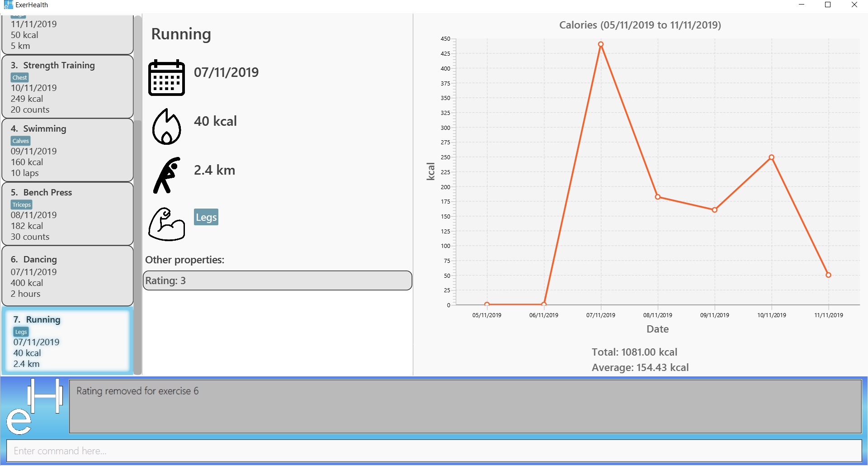Click the 07/11/2019 chart data point
Image resolution: width=868 pixels, height=466 pixels.
click(601, 44)
